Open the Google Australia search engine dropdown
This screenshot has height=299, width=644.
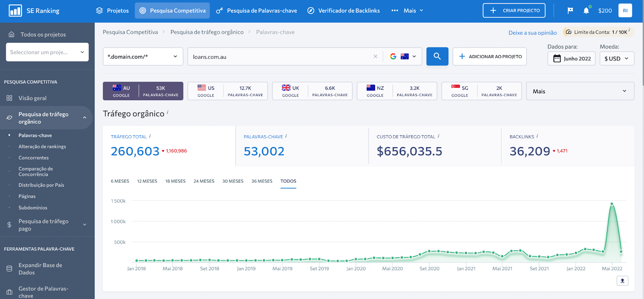[403, 56]
